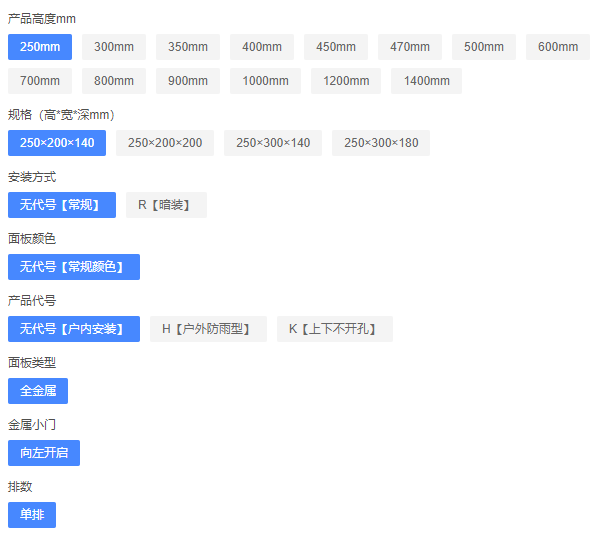Click the 单排 row count option

coord(32,515)
